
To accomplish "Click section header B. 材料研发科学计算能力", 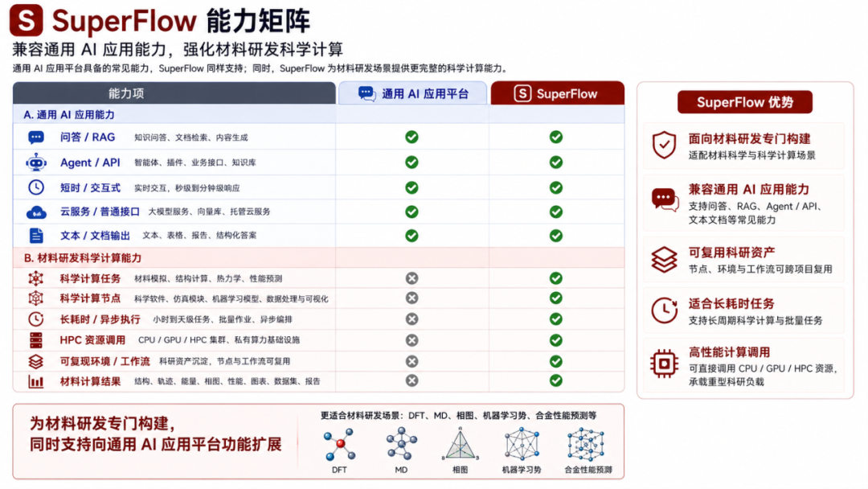I will point(83,258).
